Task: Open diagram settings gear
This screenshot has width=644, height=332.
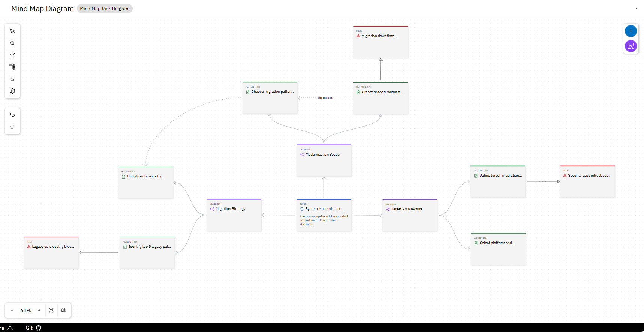Action: [x=12, y=91]
